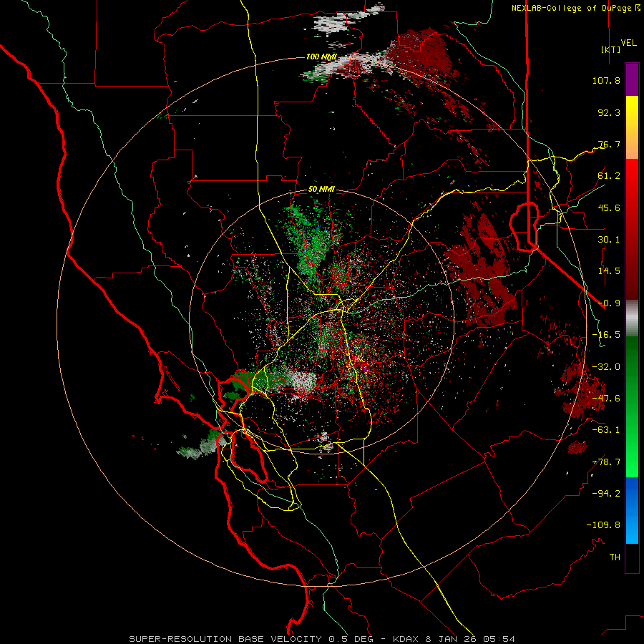Image resolution: width=644 pixels, height=644 pixels.
Task: Select the -78.7 scale value
Action: click(x=606, y=462)
